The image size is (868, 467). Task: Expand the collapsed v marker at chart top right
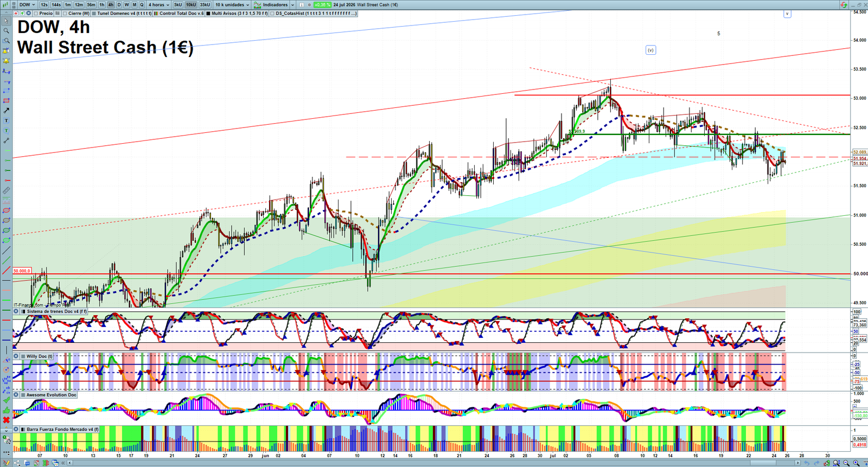(787, 14)
